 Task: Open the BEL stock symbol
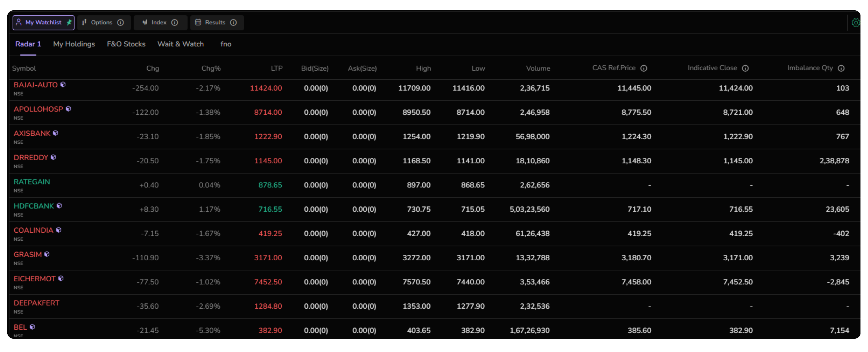[x=20, y=327]
